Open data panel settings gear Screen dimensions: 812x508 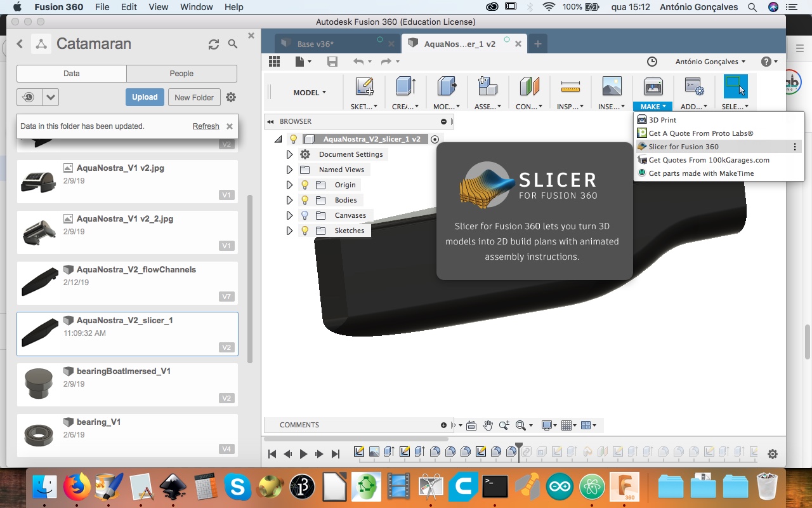[231, 97]
